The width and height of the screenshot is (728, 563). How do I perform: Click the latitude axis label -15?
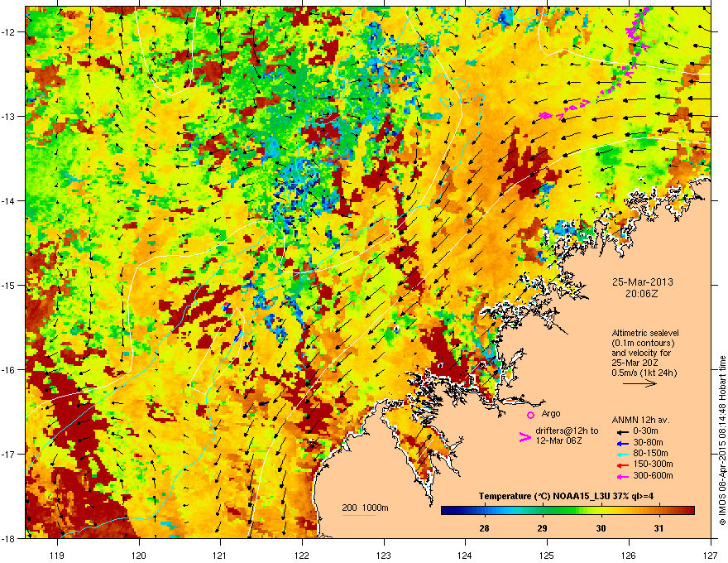[x=9, y=285]
